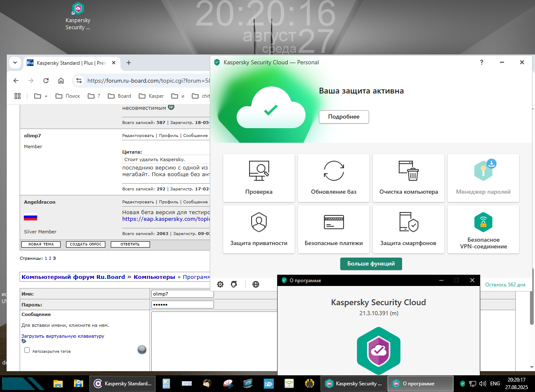Open Редактировать link in olimp7 post

[138, 136]
